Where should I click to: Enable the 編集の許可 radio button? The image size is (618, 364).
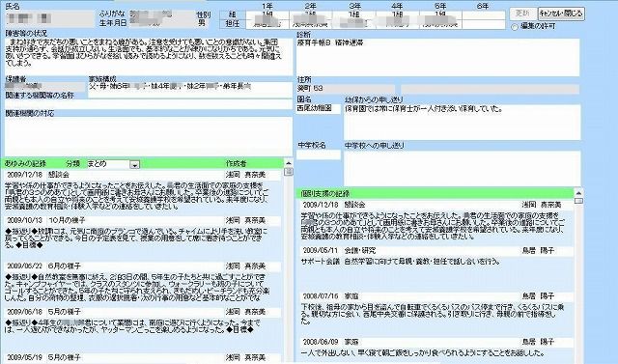point(514,27)
